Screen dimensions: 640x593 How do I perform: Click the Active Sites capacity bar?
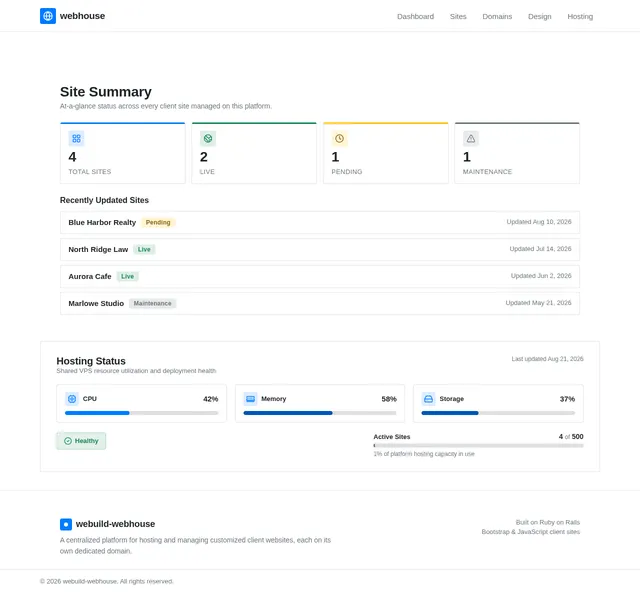point(478,446)
